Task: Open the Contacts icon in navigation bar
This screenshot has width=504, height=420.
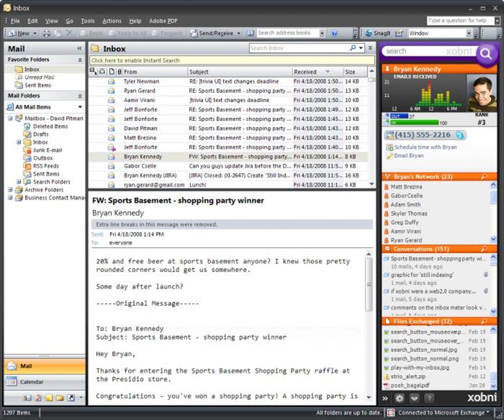Action: point(27,398)
